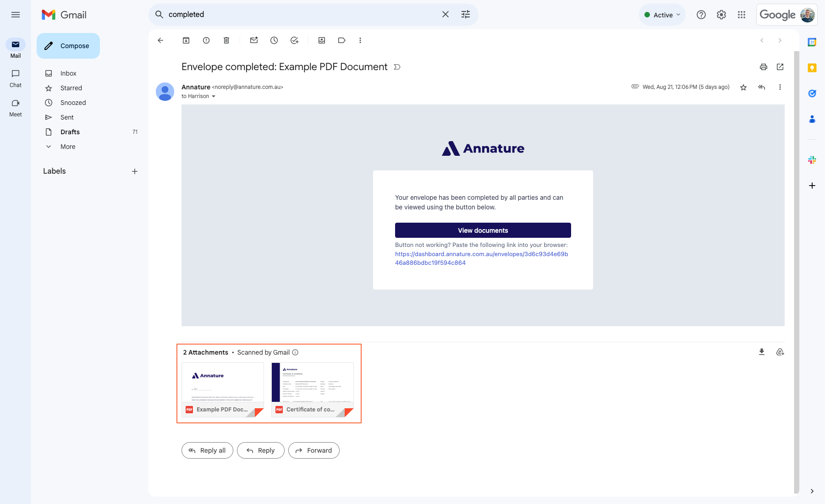The image size is (825, 504).
Task: Open Slack add-on in side panel
Action: [812, 160]
